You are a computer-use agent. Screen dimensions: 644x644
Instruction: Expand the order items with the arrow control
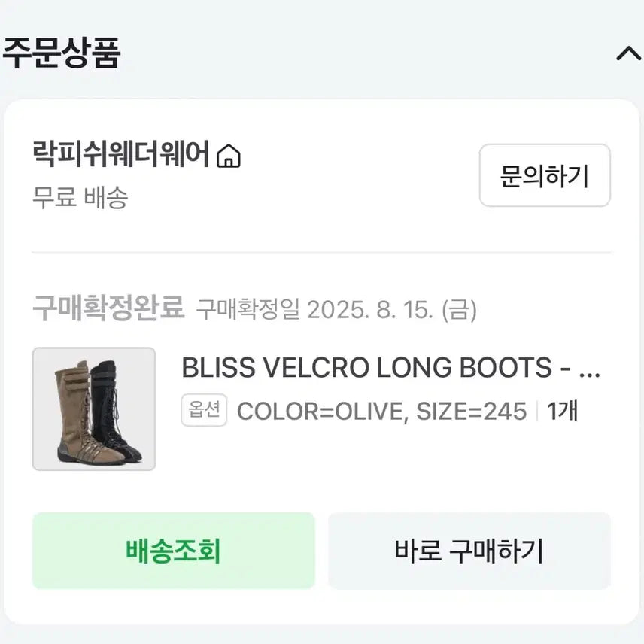coord(629,54)
